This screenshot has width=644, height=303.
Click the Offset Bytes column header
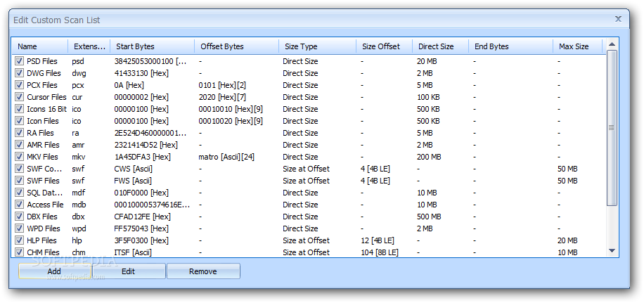(x=236, y=46)
